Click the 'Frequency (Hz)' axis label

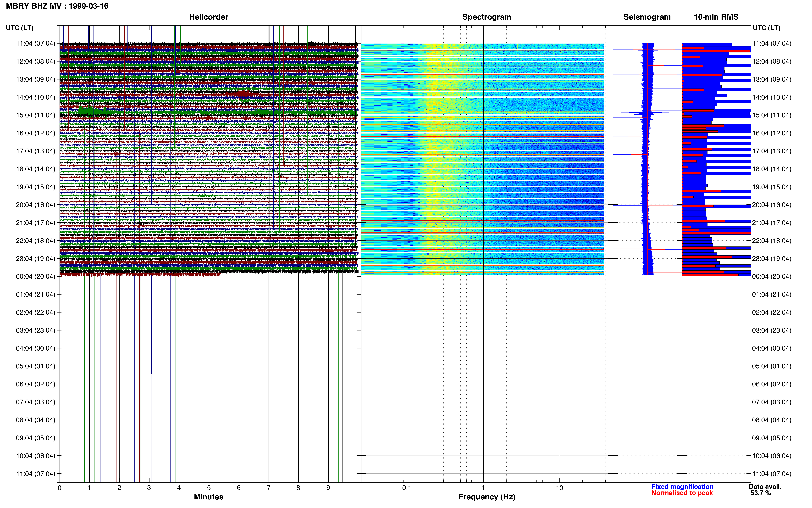(x=487, y=497)
